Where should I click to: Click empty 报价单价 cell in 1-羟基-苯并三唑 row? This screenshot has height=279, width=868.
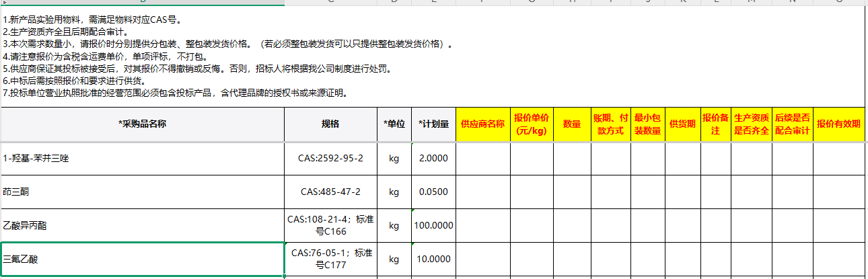[532, 159]
